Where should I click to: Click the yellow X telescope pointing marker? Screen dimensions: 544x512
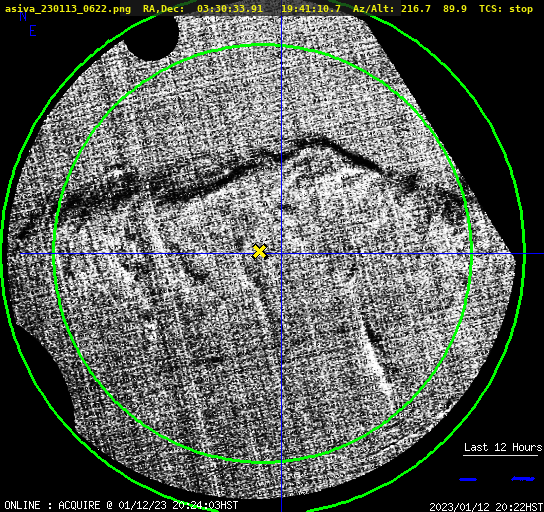[259, 251]
